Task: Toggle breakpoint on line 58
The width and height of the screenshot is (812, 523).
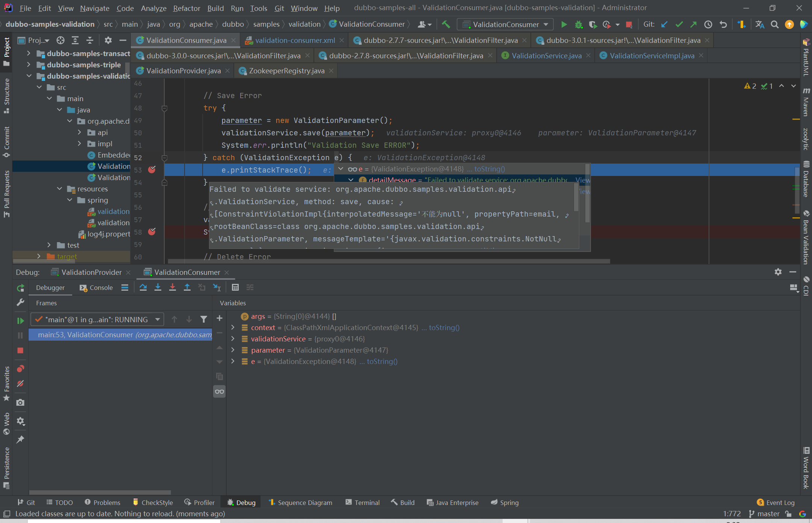Action: [x=152, y=232]
